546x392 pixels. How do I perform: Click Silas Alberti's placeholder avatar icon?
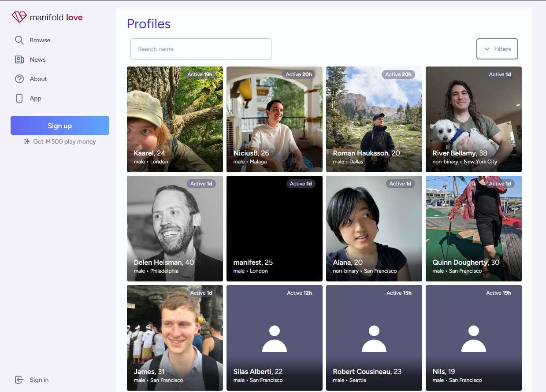pos(275,339)
